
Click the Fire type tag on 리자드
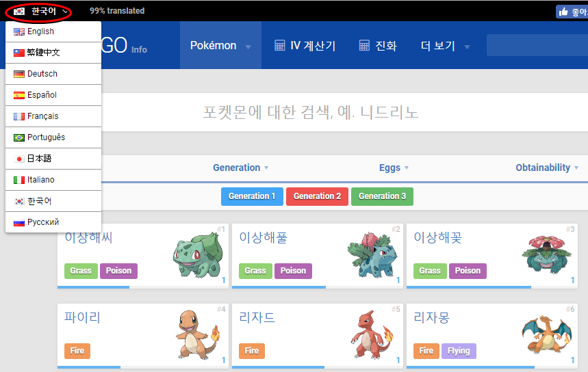coord(252,351)
